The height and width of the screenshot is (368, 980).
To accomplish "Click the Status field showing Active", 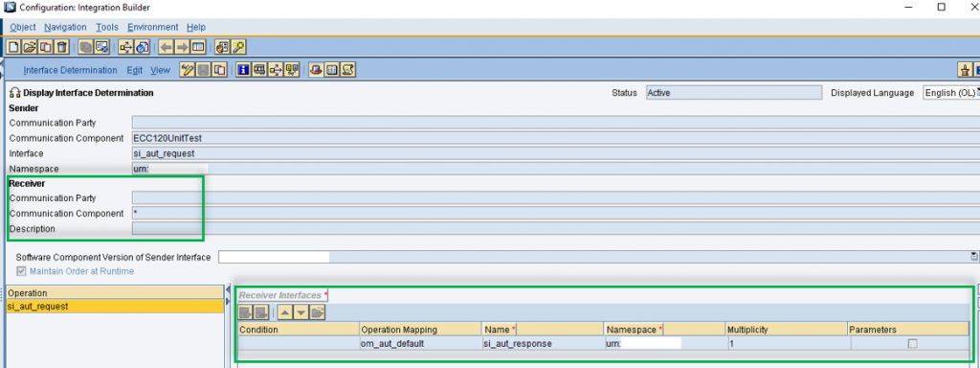I will click(734, 93).
